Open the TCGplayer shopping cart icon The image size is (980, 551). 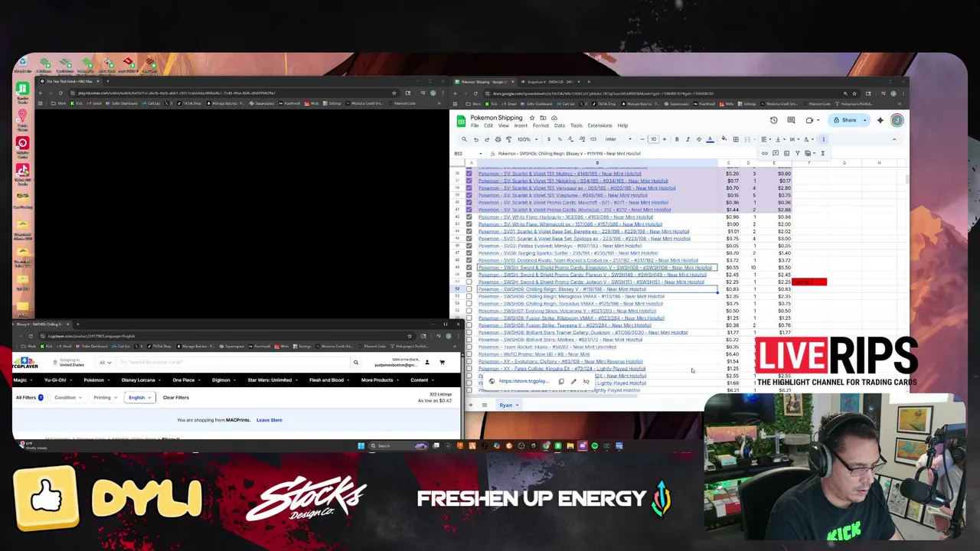point(442,363)
